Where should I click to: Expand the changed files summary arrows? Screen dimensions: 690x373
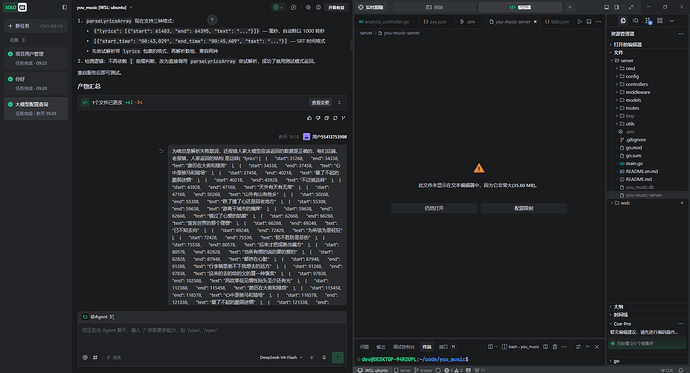339,102
